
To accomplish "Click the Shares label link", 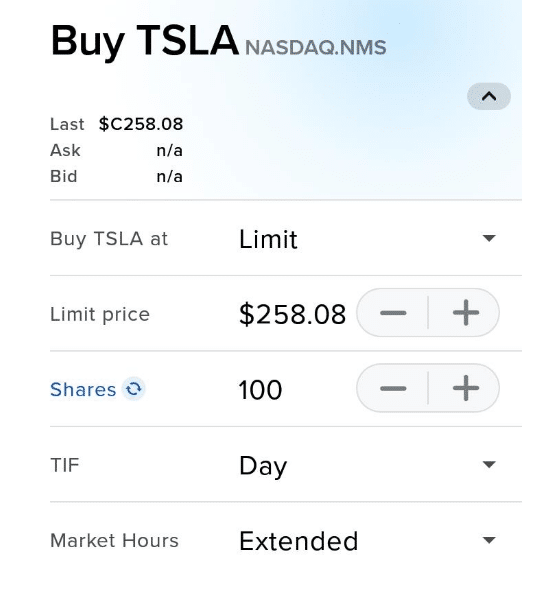I will [83, 390].
